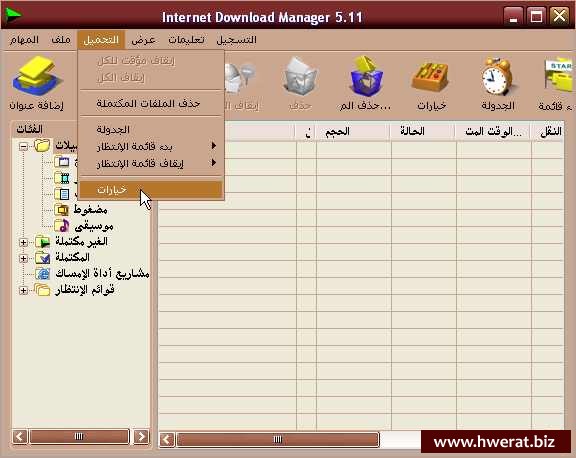Select the الغير مكتملة tree item label
Image resolution: width=576 pixels, height=458 pixels.
click(x=82, y=242)
